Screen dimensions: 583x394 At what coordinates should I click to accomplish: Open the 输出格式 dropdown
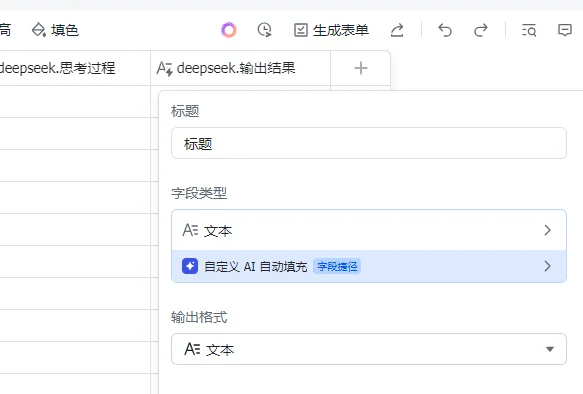pyautogui.click(x=369, y=349)
